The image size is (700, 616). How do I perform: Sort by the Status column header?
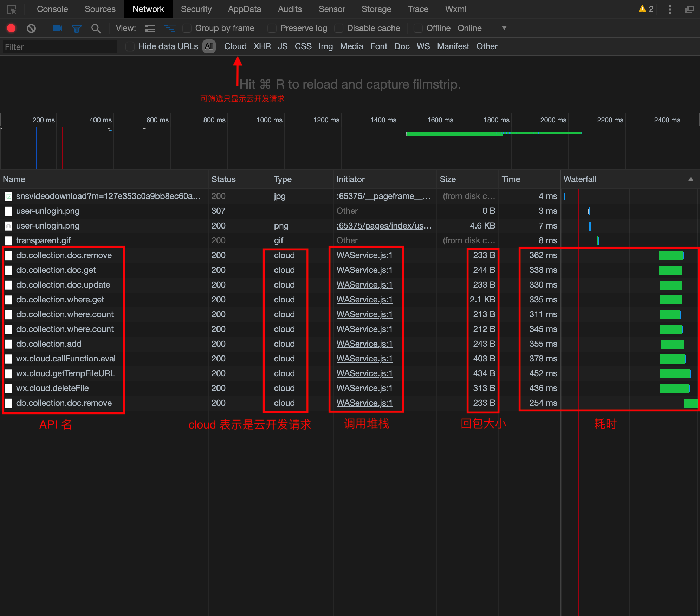[240, 179]
